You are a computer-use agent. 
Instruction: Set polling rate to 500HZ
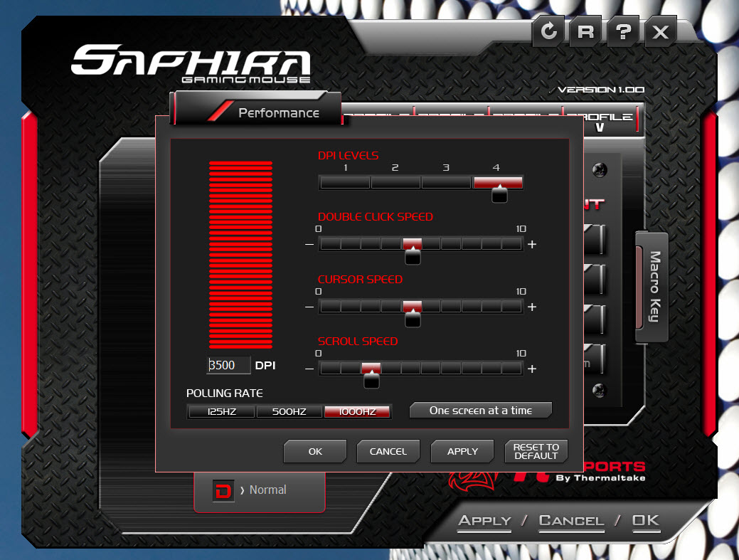pyautogui.click(x=289, y=411)
